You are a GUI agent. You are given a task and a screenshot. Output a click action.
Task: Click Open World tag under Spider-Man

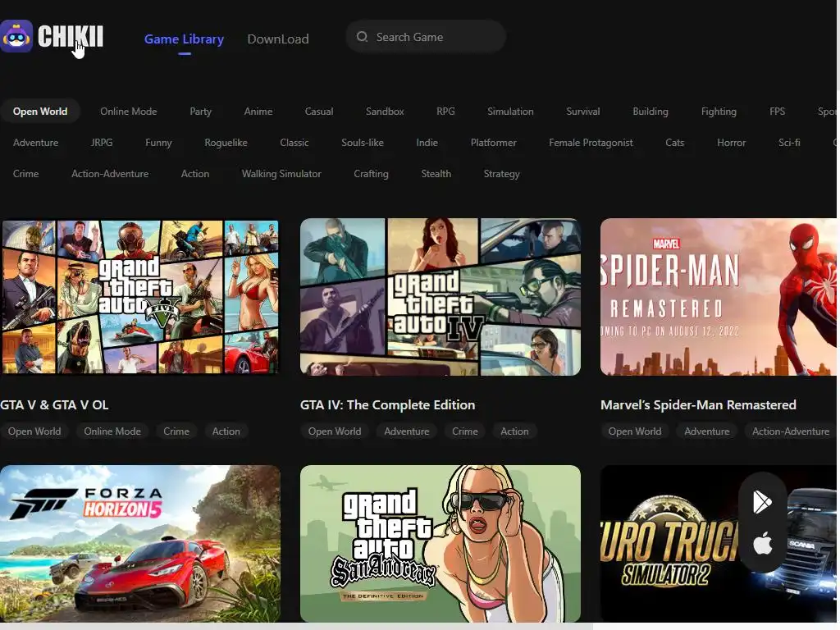point(635,431)
